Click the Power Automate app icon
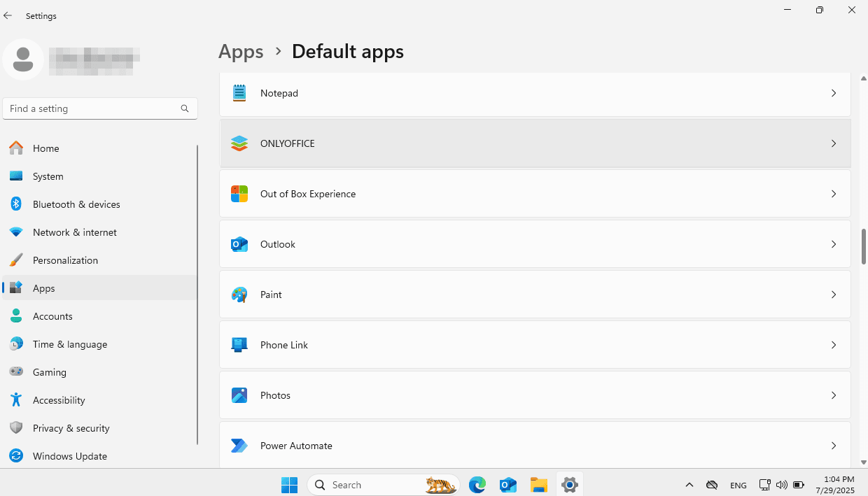This screenshot has width=868, height=496. tap(239, 446)
